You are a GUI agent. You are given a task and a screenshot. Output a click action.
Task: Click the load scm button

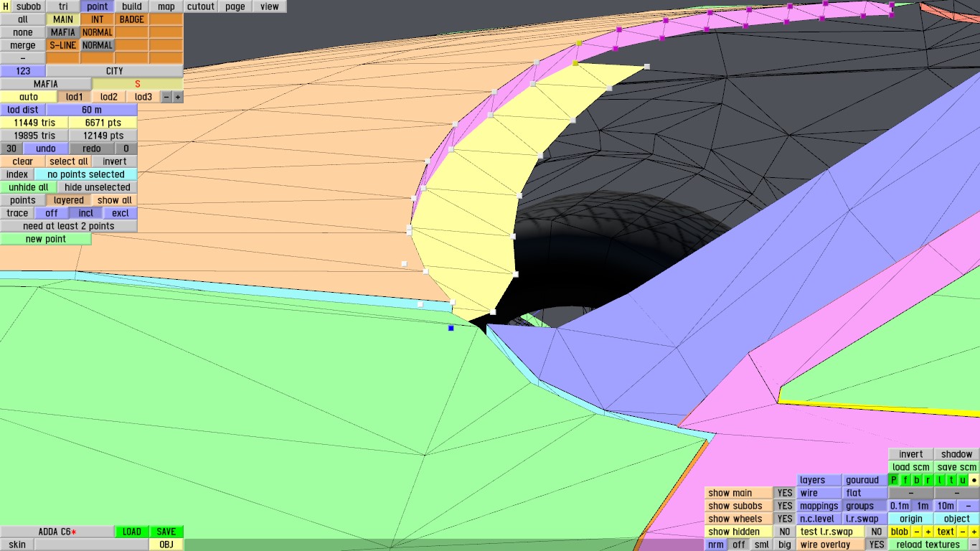click(910, 467)
